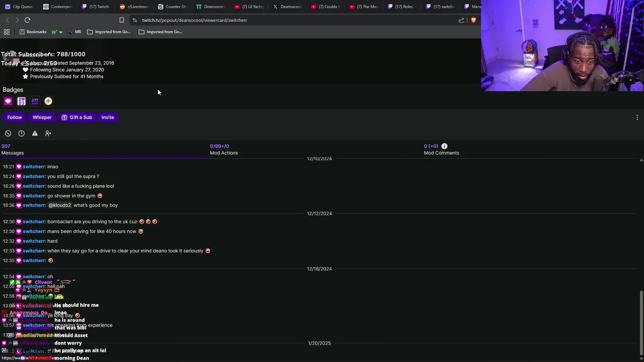Viewport: 644px width, 362px height.
Task: Click the add moderator person icon
Action: coord(48,133)
